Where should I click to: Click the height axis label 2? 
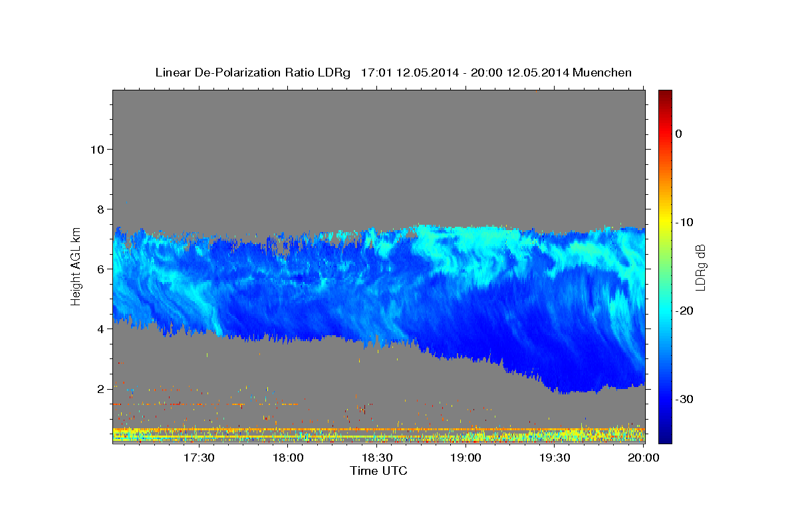(100, 389)
